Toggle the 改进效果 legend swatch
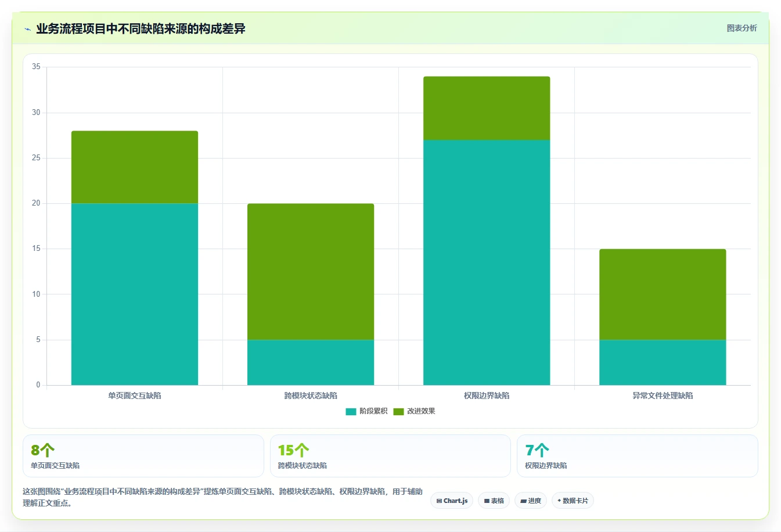The height and width of the screenshot is (532, 781). point(398,411)
